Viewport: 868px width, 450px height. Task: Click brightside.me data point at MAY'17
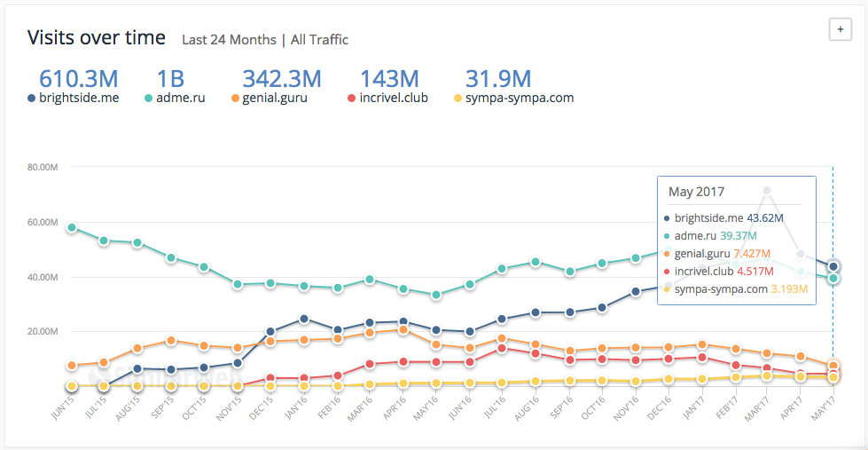833,266
